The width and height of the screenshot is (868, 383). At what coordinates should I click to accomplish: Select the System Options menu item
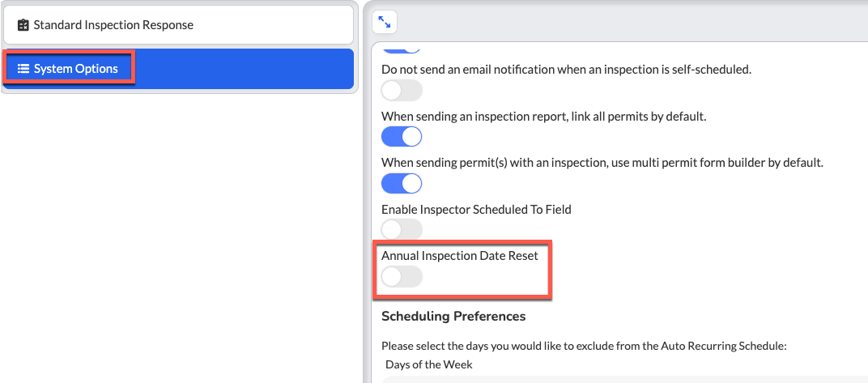178,69
